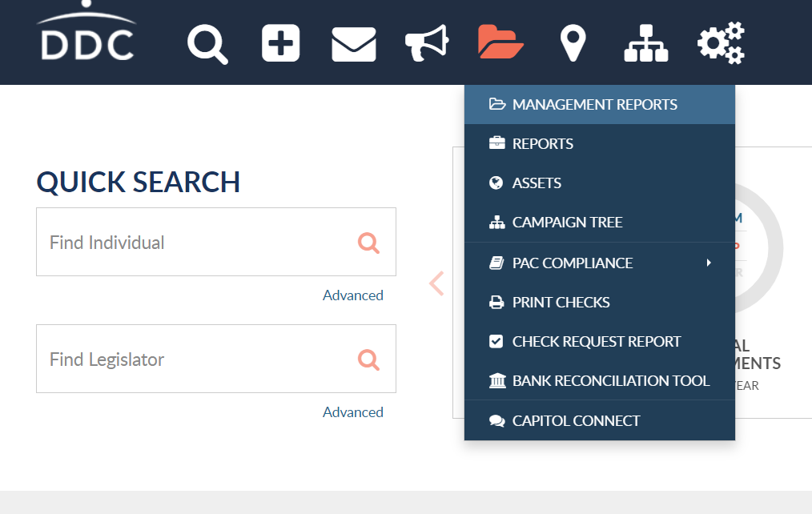Open Check Request Report item

tap(600, 342)
